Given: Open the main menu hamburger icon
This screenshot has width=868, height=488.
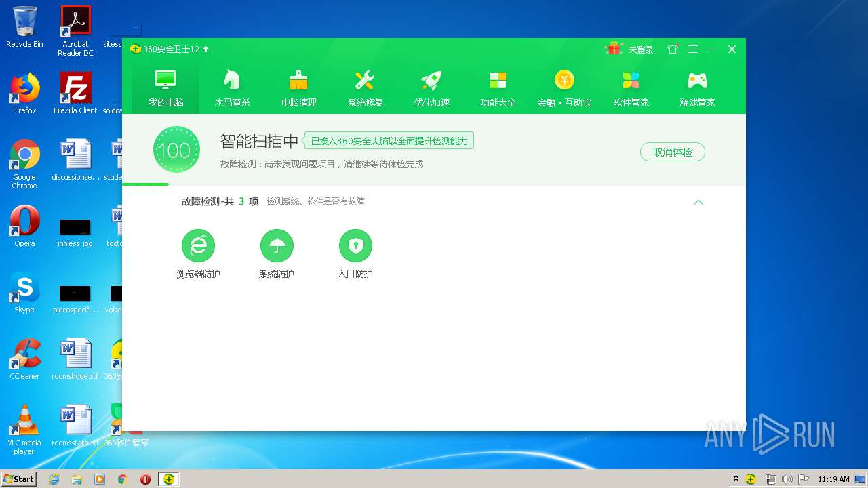Looking at the screenshot, I should [693, 49].
